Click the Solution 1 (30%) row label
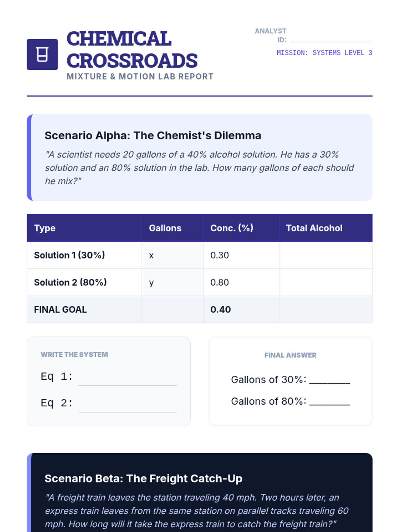The width and height of the screenshot is (399, 532). [69, 255]
